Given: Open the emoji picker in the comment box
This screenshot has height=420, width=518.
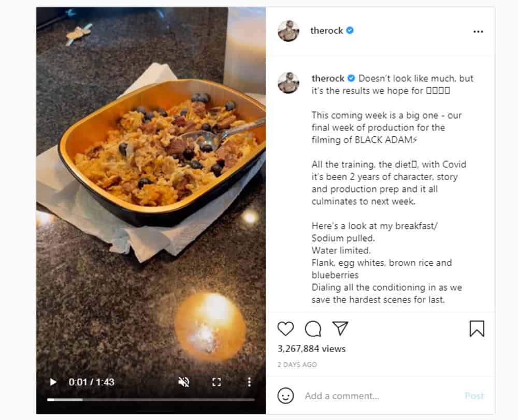Looking at the screenshot, I should [x=285, y=396].
